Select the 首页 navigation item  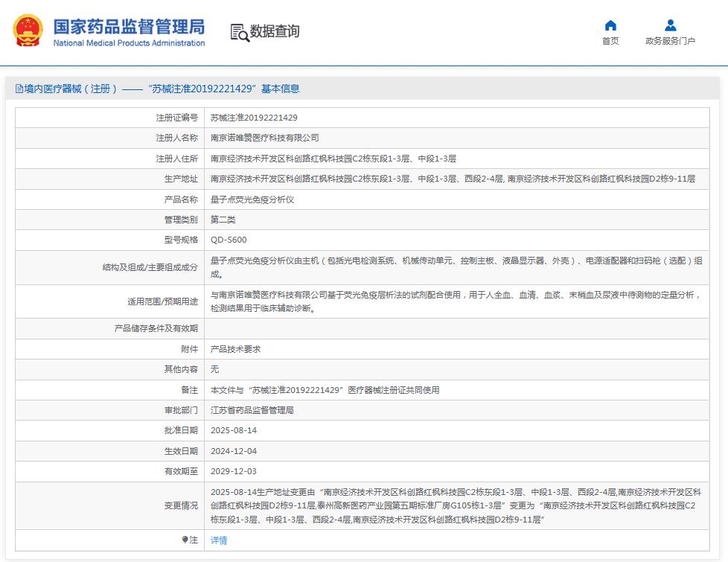tap(610, 42)
